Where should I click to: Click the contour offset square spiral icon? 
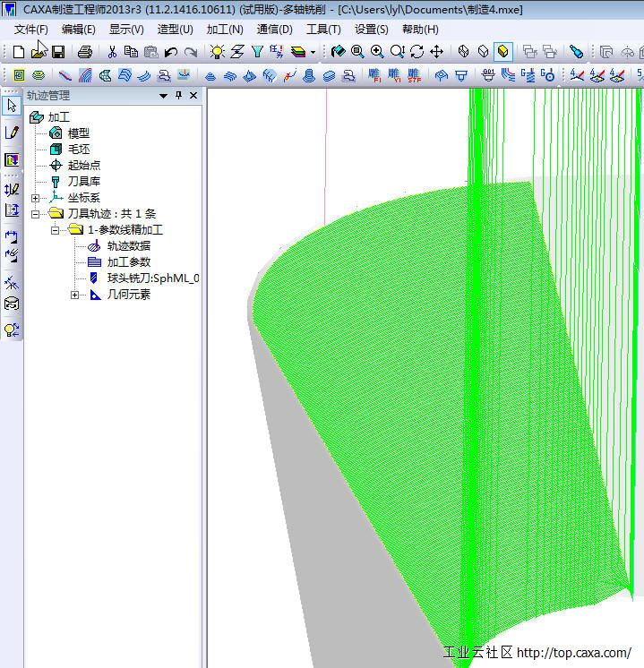[19, 75]
